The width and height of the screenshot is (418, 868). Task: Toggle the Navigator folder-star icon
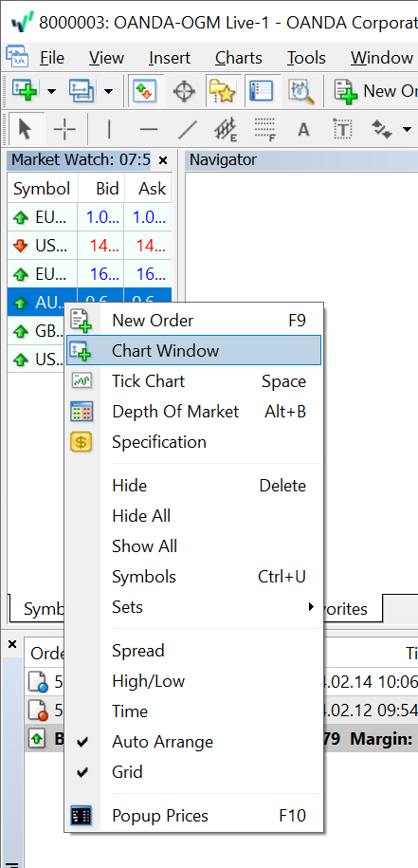221,91
